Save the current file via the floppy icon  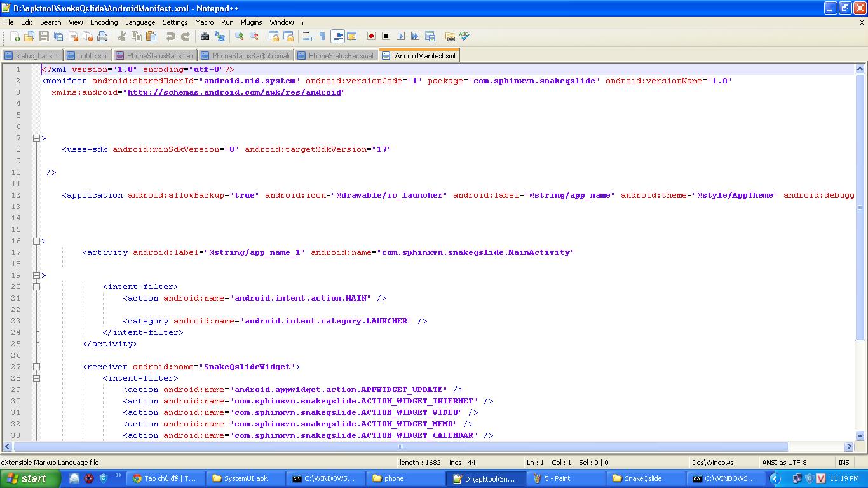click(44, 37)
